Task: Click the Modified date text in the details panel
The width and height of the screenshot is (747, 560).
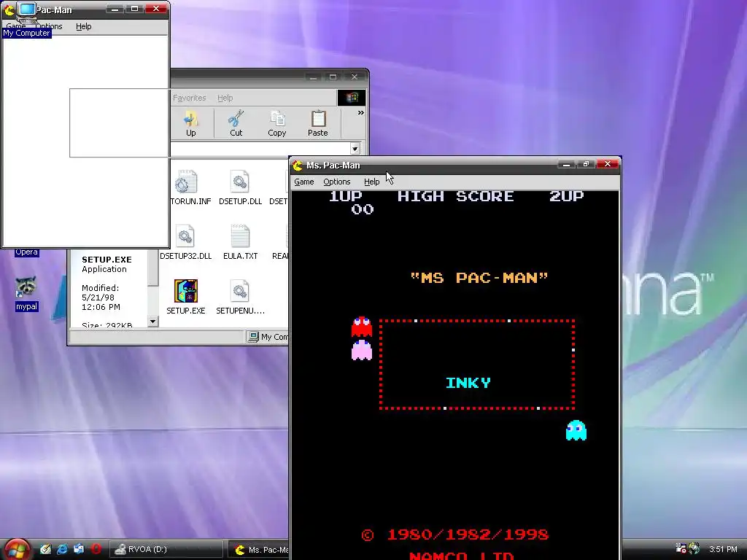Action: click(x=101, y=297)
